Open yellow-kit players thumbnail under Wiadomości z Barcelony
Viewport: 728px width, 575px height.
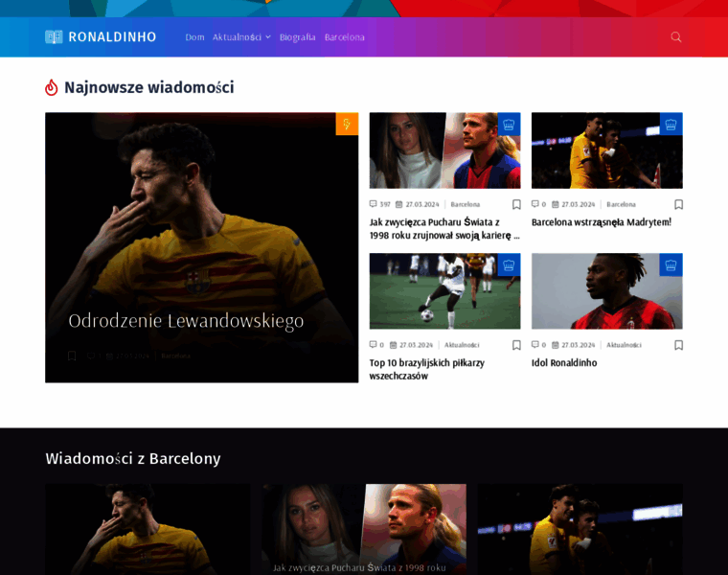[580, 530]
